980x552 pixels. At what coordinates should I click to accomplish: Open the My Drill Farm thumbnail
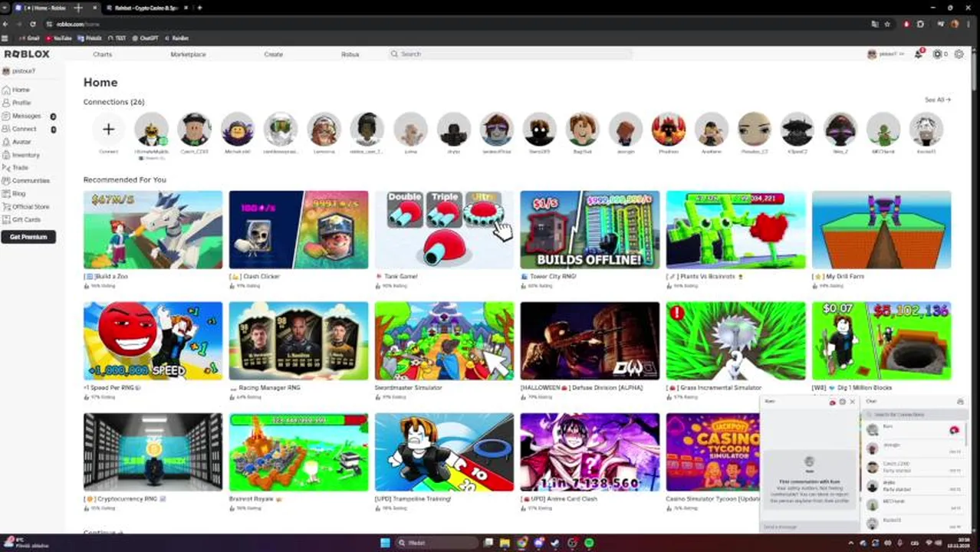pyautogui.click(x=881, y=229)
